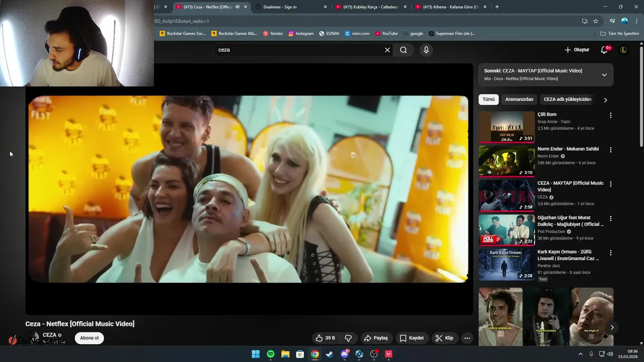The image size is (644, 362).
Task: Mute the Ceza - Netflex tab via its speaker icon
Action: pyautogui.click(x=237, y=7)
